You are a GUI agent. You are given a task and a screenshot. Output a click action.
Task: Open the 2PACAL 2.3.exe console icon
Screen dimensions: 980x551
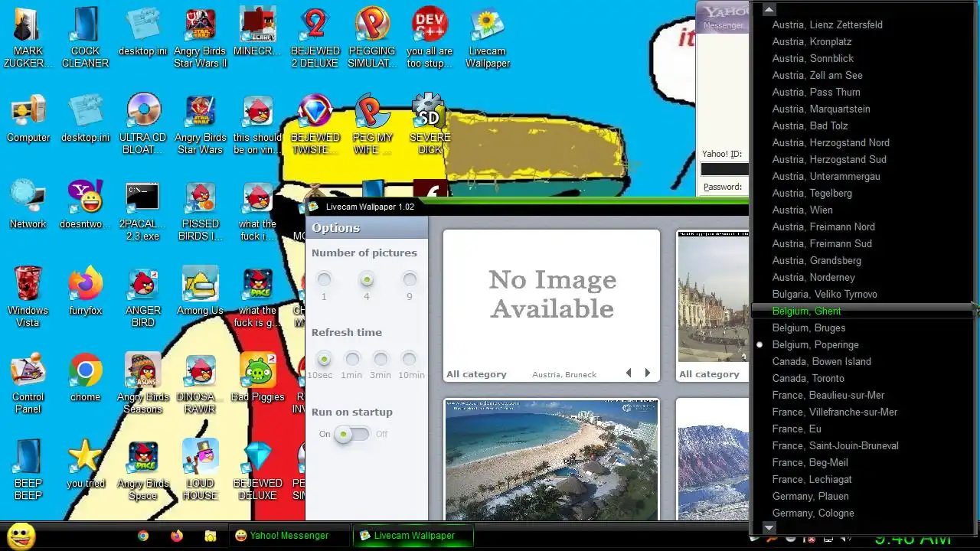[142, 210]
